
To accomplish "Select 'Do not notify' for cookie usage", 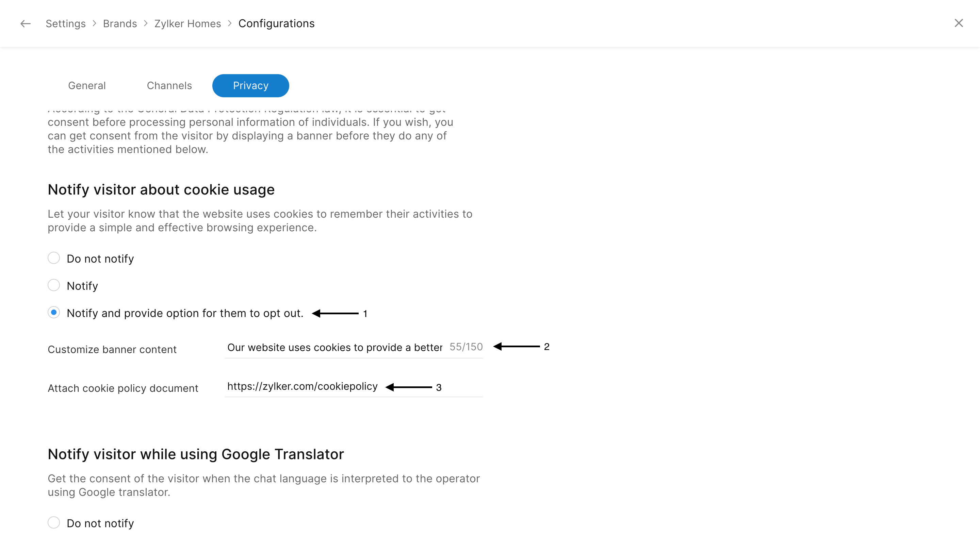I will [54, 258].
